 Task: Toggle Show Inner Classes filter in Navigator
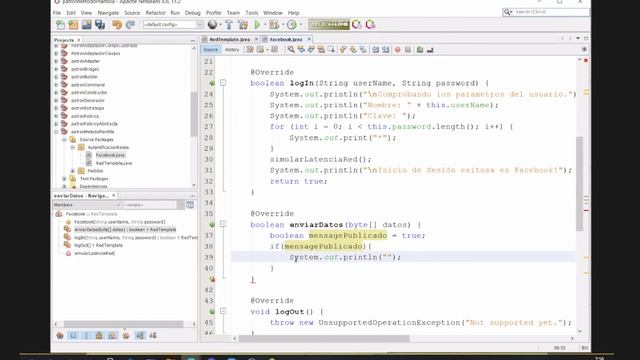[x=112, y=335]
